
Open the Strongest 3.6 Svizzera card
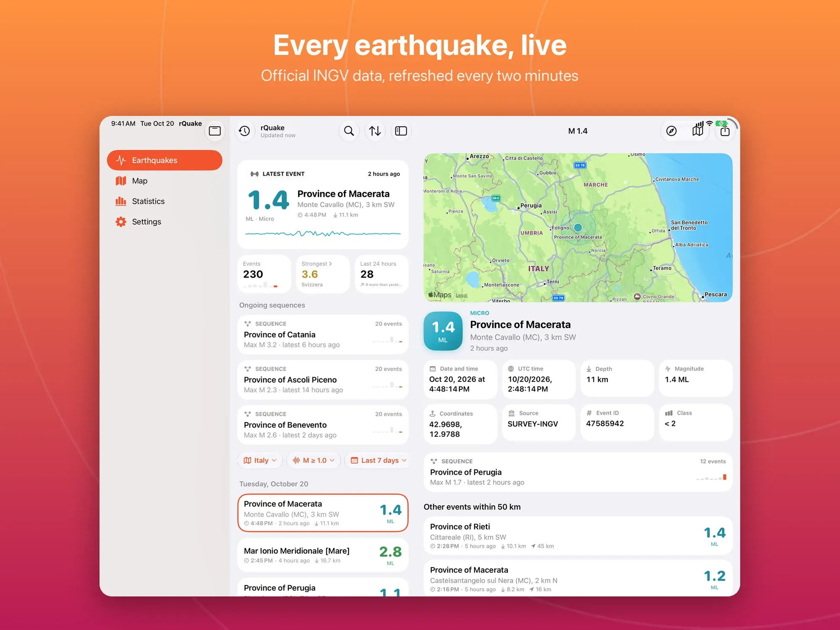point(323,274)
